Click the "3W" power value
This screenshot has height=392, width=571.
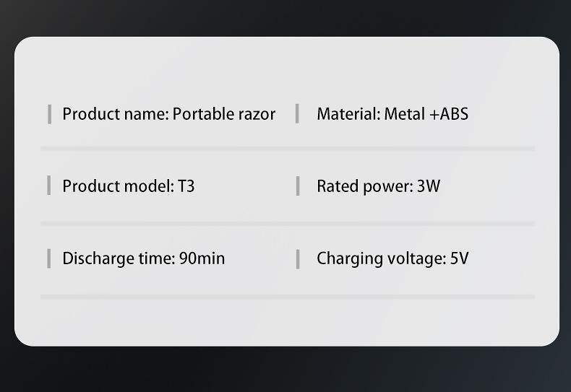coord(428,186)
